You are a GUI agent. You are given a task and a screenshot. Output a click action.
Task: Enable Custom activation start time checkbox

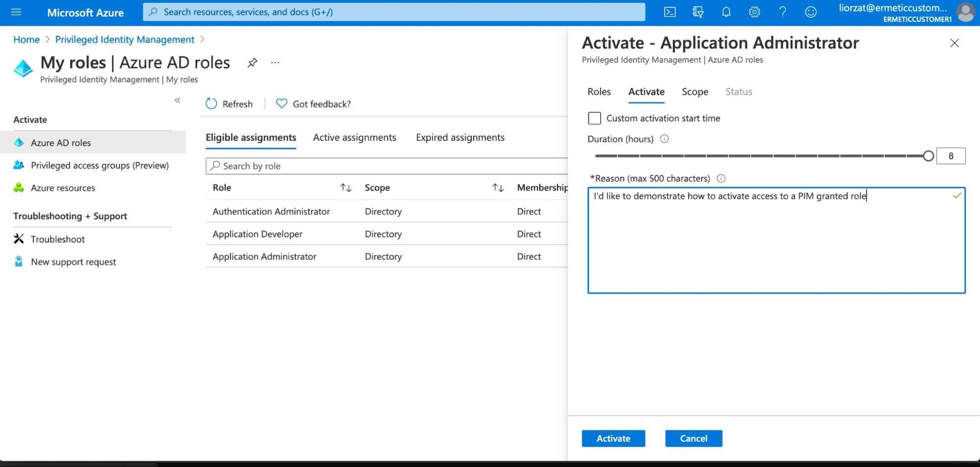[594, 118]
